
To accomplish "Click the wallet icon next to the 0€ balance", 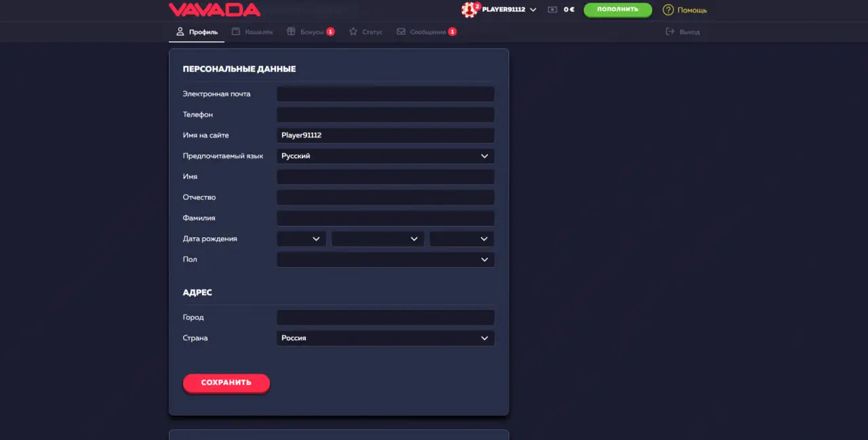I will pos(551,10).
